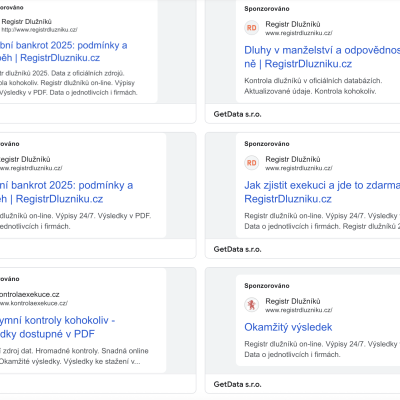Click the kontrolaexekuce.cz advertiser name
The image size is (400, 400).
(30, 294)
